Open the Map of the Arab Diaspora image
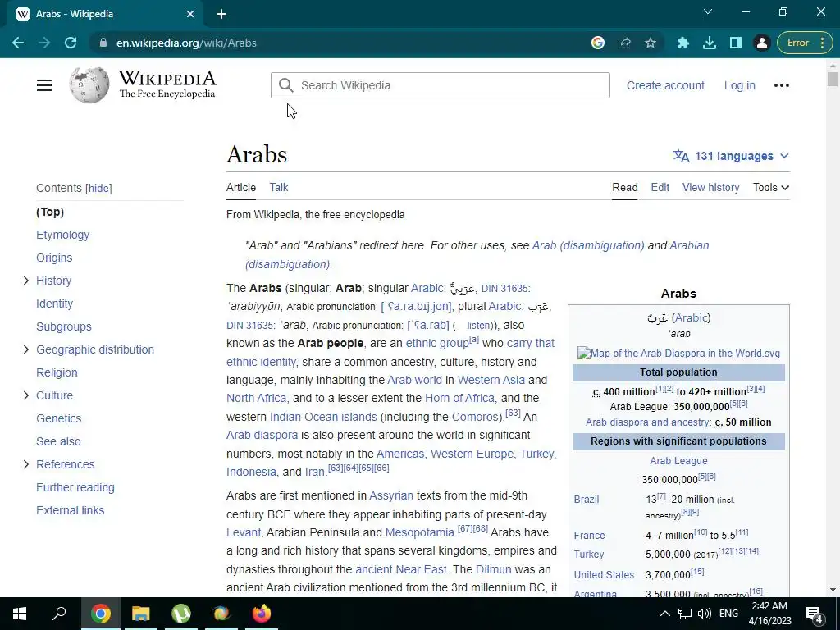This screenshot has width=840, height=630. 678,353
